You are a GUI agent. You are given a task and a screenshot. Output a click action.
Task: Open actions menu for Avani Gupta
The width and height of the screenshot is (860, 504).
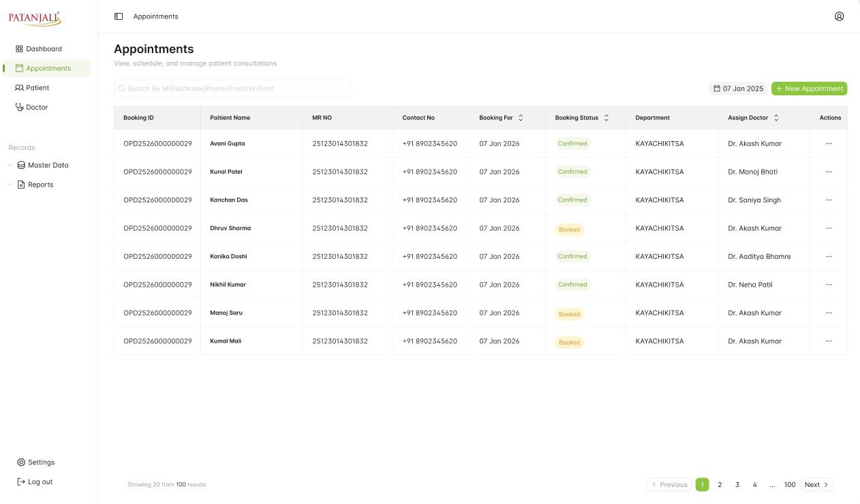point(829,144)
